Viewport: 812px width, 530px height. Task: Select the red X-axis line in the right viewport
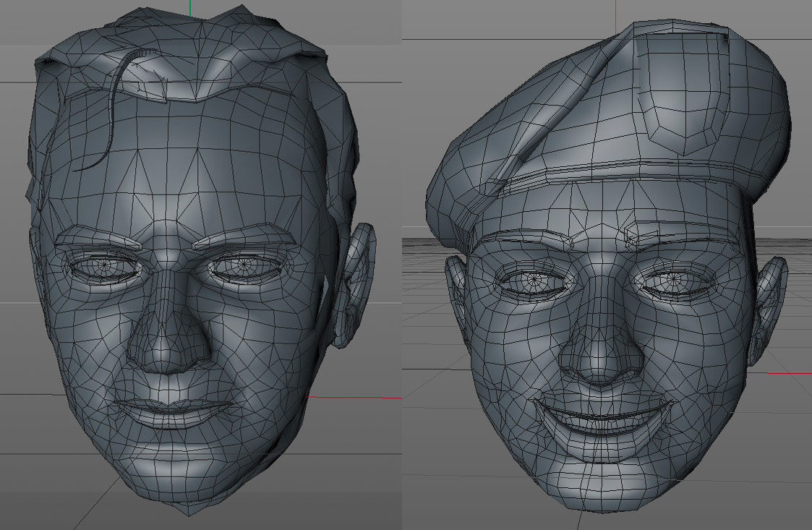(788, 374)
